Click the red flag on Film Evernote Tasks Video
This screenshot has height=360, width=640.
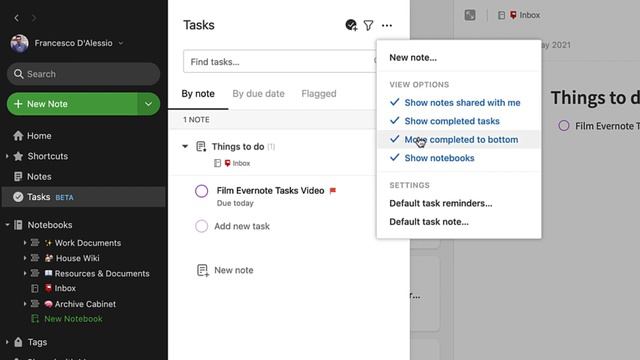[333, 191]
